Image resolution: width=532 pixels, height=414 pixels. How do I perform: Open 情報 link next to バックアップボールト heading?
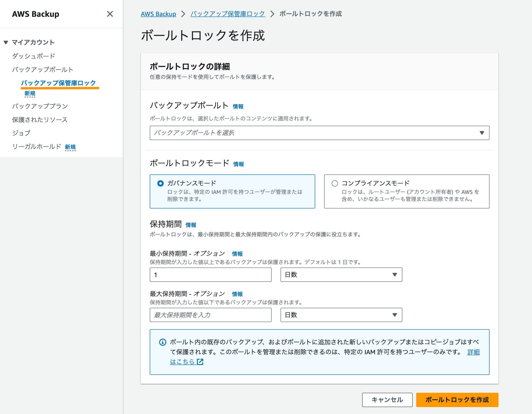(238, 106)
